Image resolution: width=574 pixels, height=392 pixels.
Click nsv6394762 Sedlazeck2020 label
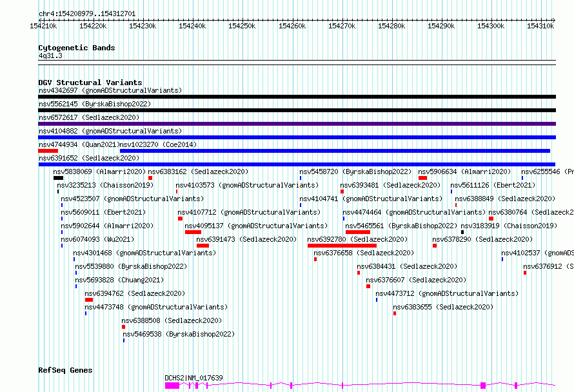pos(135,293)
